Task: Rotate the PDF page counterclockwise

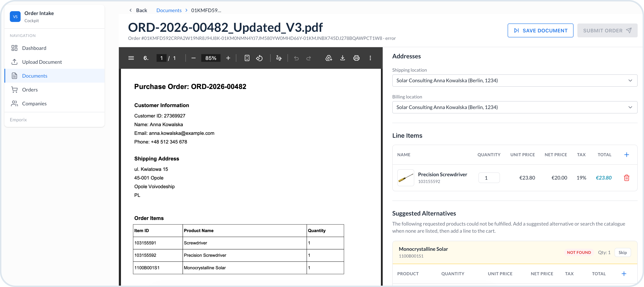Action: 259,58
